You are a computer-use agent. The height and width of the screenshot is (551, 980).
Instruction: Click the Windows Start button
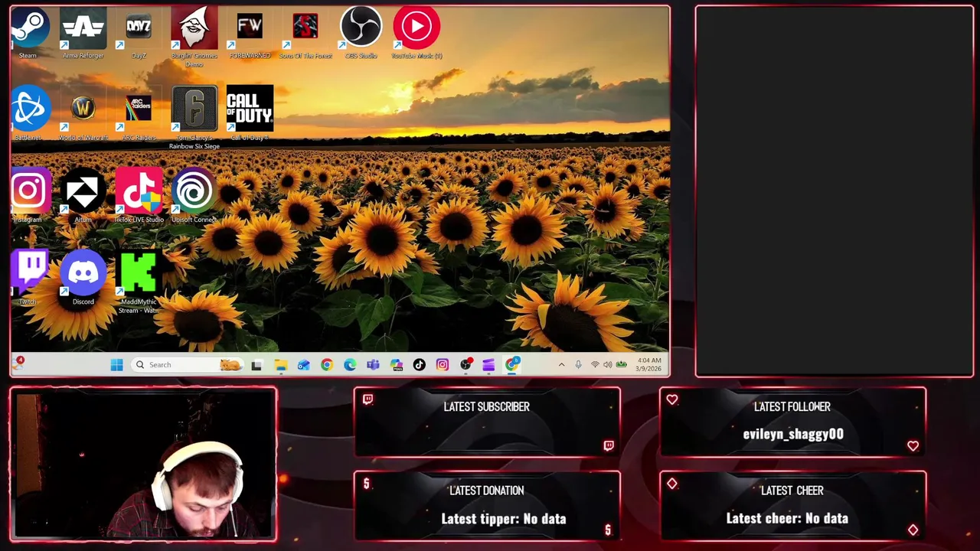coord(116,365)
